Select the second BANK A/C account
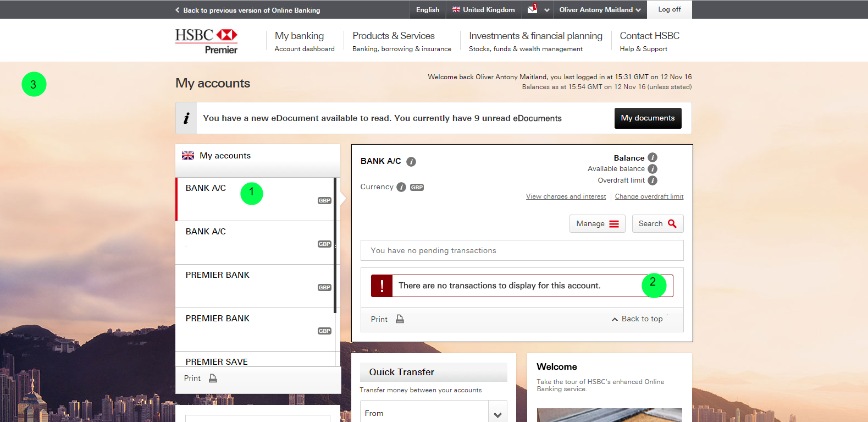 pos(255,243)
